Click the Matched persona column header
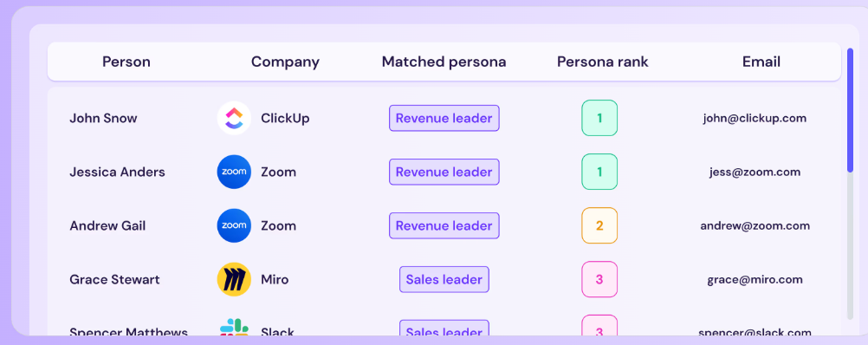This screenshot has width=868, height=345. click(x=444, y=62)
